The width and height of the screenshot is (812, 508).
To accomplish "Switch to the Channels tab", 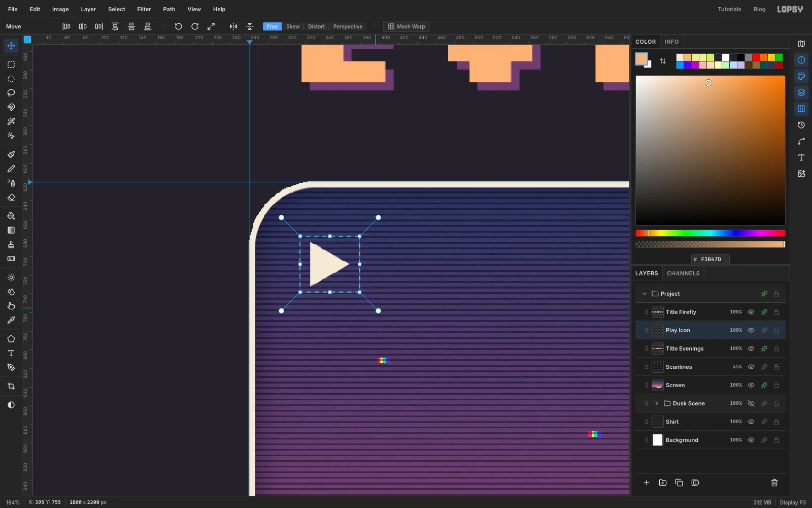I will (683, 273).
